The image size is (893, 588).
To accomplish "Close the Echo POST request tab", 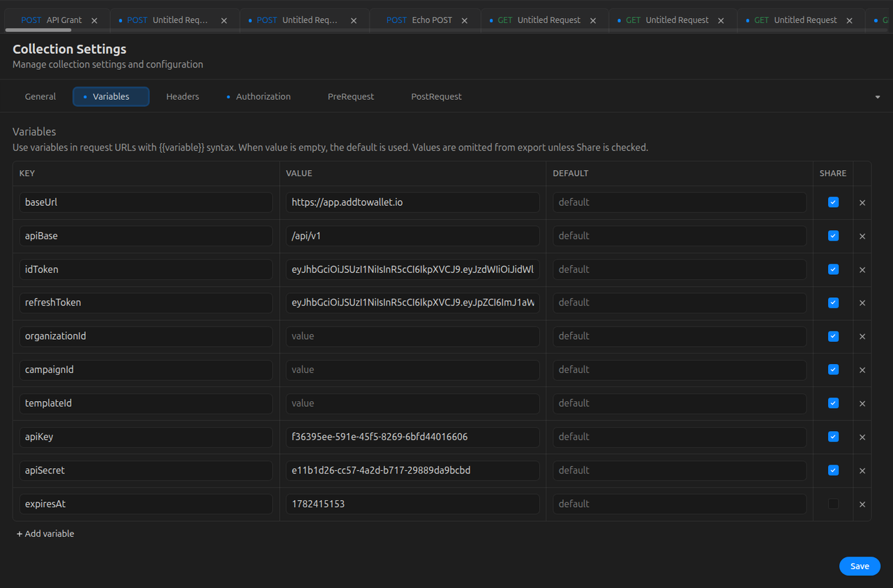I will [465, 21].
